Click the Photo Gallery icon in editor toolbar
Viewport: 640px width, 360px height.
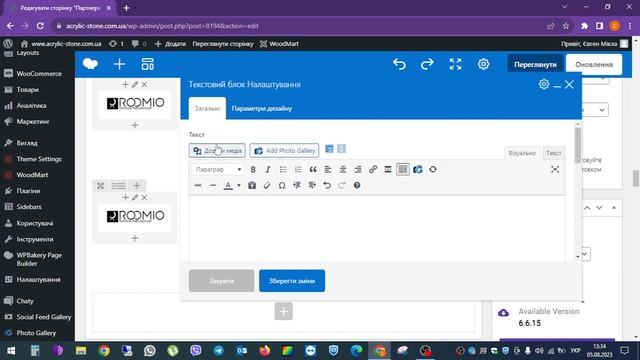(x=418, y=169)
